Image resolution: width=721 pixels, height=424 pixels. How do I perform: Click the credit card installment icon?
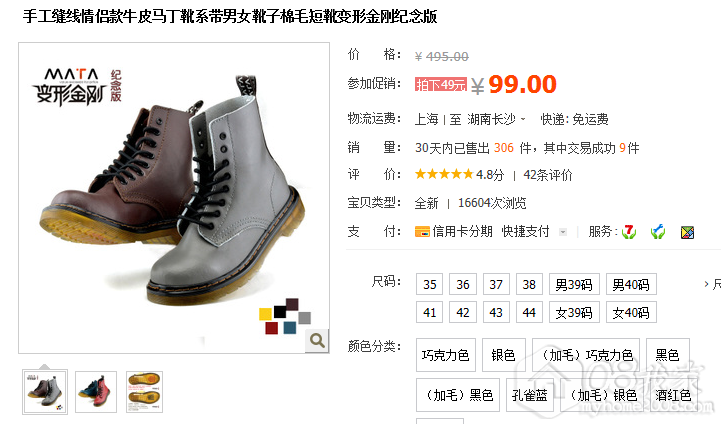[x=422, y=231]
